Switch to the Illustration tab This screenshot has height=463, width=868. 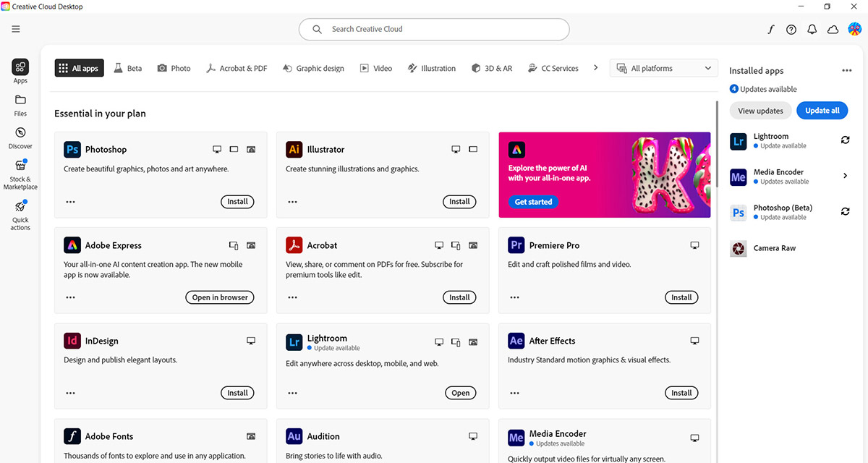pos(432,69)
